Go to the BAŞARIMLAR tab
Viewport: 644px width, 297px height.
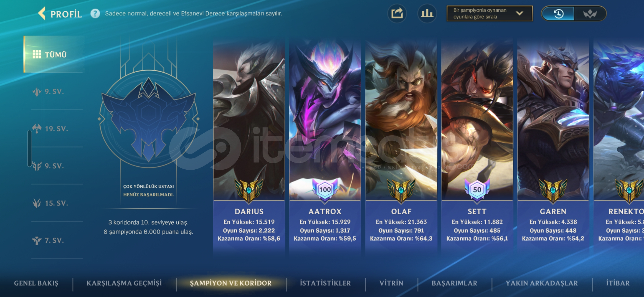(454, 283)
